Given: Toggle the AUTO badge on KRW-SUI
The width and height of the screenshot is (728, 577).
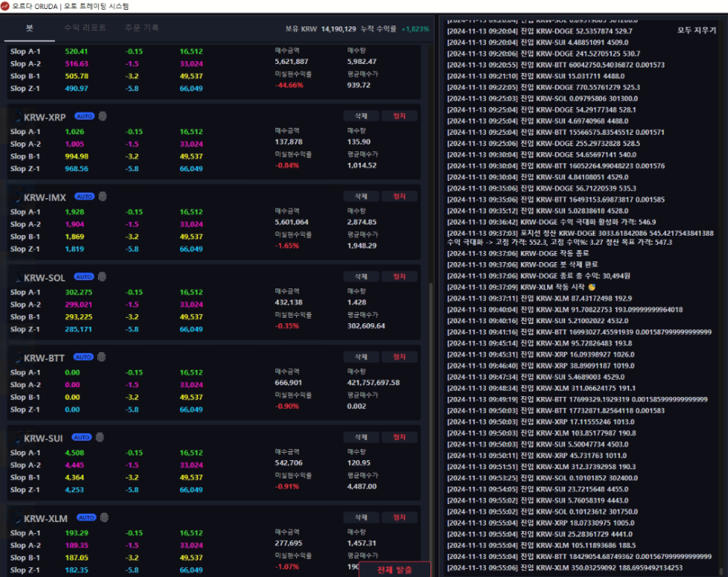Looking at the screenshot, I should (x=81, y=438).
